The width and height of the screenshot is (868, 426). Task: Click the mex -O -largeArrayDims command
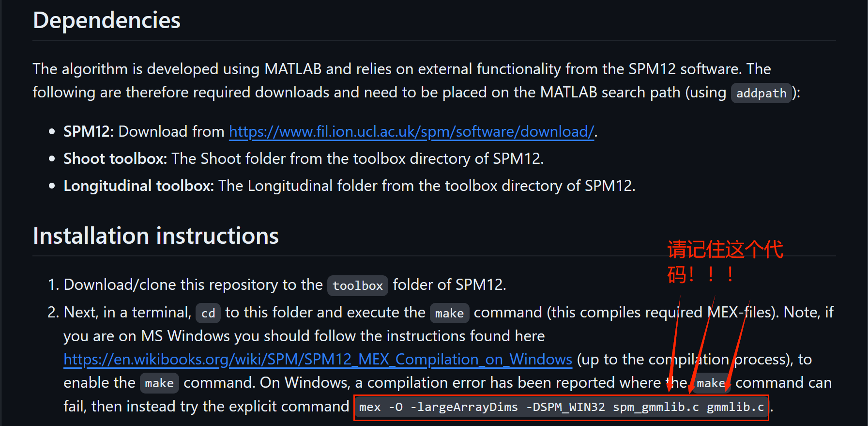[x=561, y=407]
